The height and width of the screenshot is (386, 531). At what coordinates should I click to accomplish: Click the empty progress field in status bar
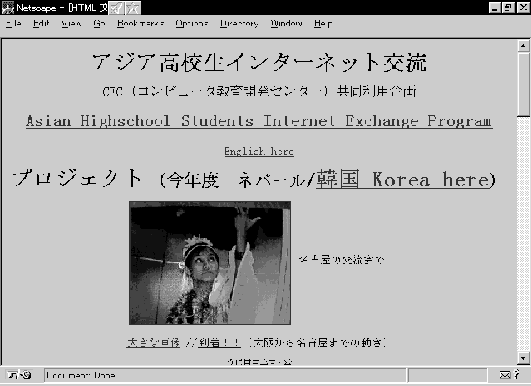point(448,375)
